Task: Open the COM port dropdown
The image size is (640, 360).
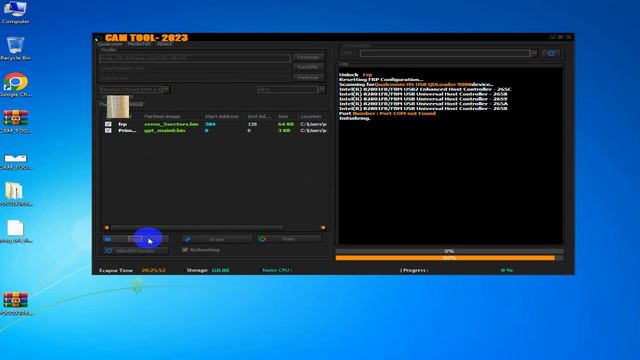Action: [534, 53]
